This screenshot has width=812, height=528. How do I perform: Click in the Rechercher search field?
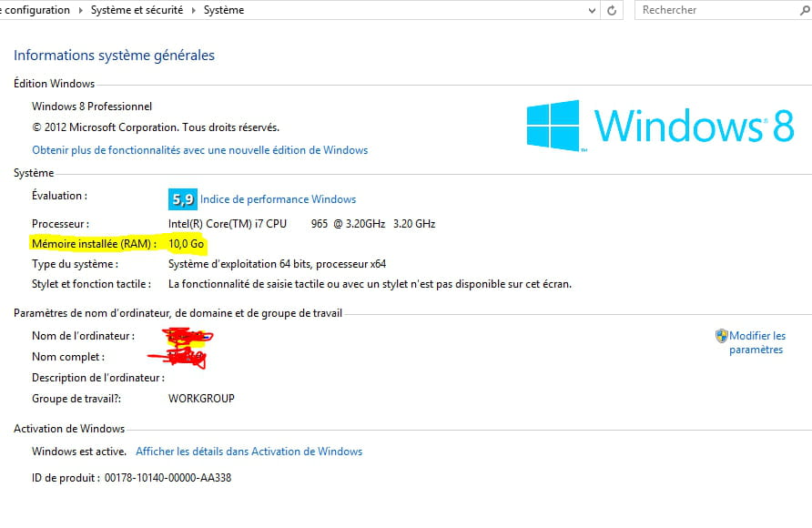click(x=717, y=10)
